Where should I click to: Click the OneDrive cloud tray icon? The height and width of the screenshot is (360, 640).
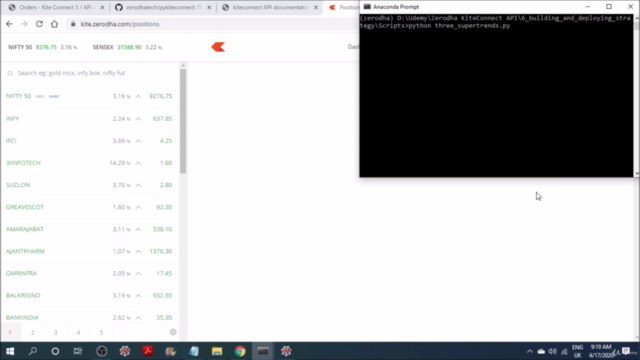[541, 351]
